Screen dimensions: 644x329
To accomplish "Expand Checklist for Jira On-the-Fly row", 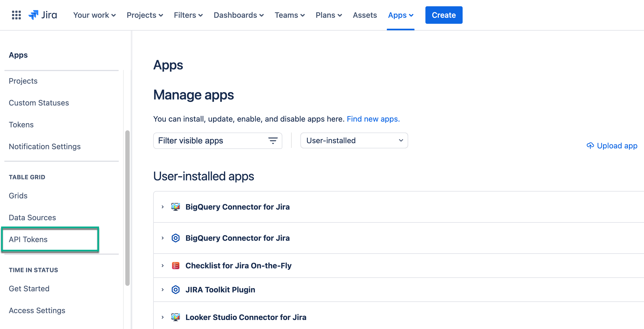I will [x=163, y=266].
